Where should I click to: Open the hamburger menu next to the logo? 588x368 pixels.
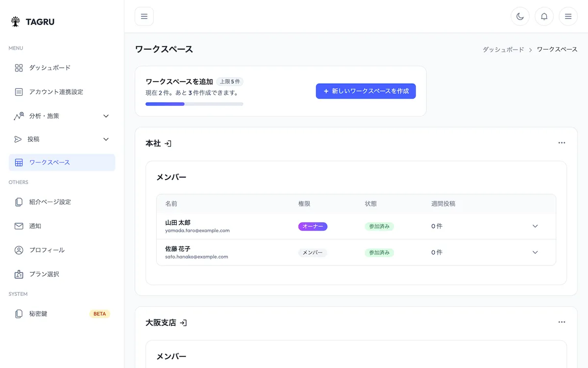pos(144,16)
